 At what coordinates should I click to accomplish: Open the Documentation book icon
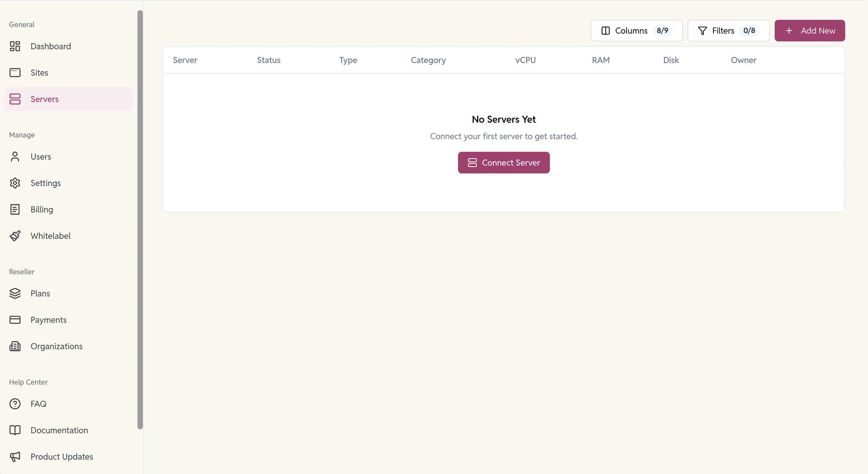(15, 430)
